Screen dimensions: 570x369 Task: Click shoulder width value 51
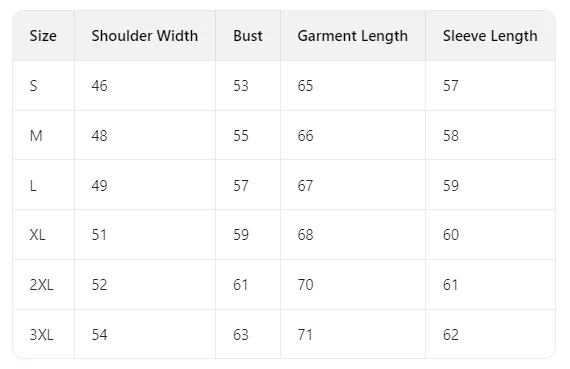(99, 235)
